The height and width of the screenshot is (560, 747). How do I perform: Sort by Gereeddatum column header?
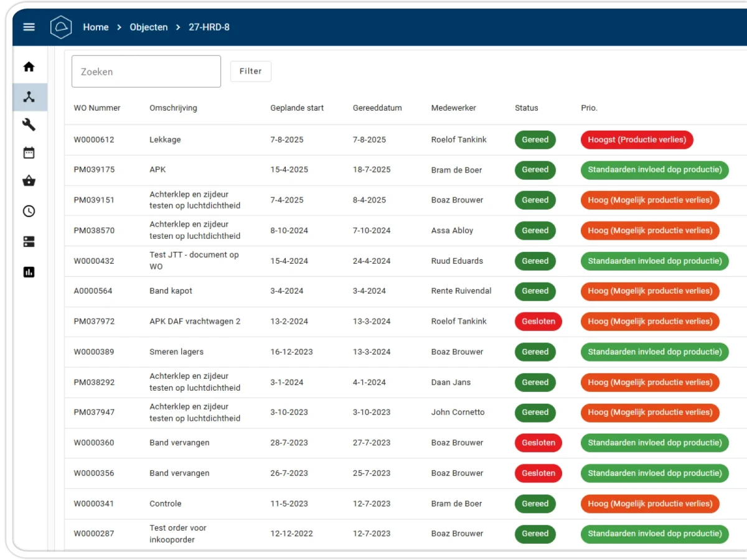click(377, 108)
